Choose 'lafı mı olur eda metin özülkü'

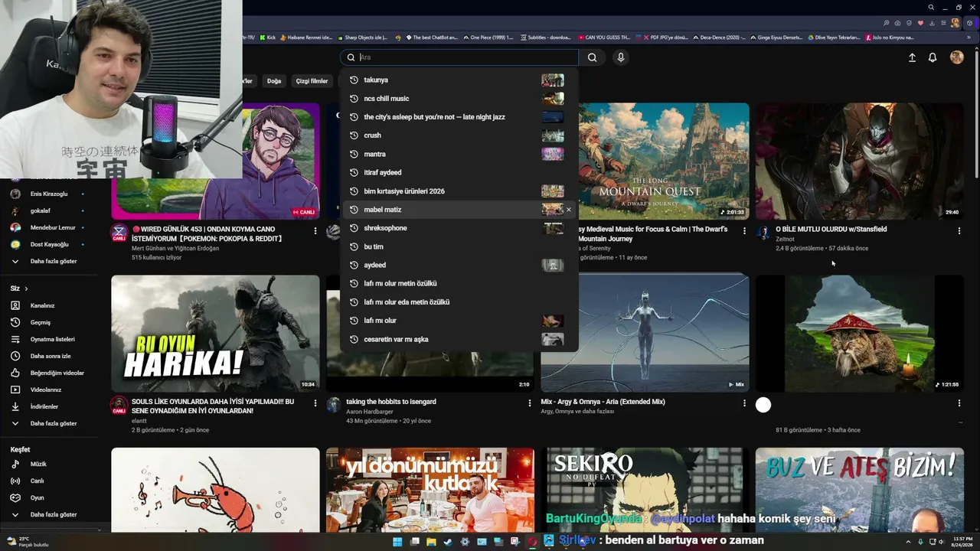[459, 302]
